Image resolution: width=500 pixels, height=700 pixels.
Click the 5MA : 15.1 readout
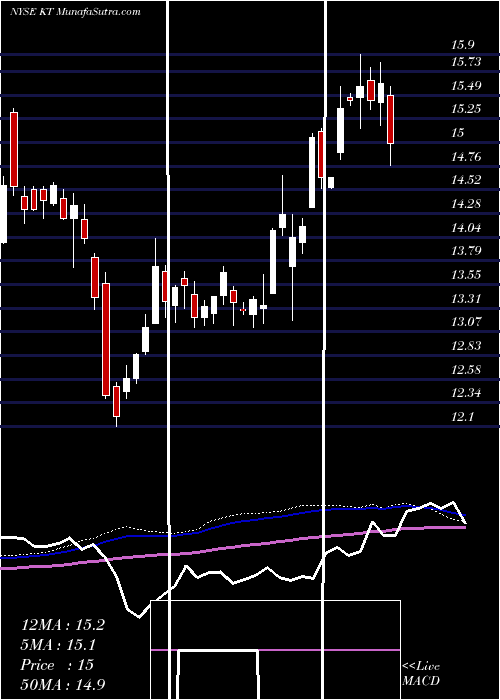59,645
